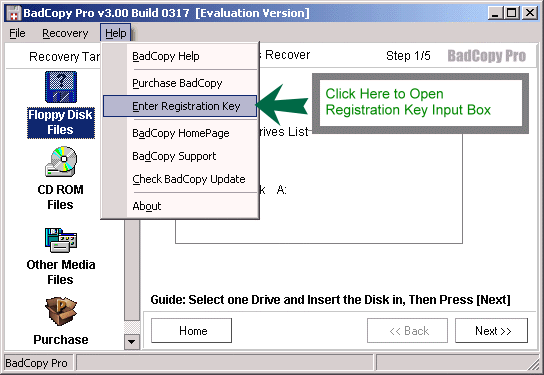The height and width of the screenshot is (375, 544).
Task: Open the File menu
Action: (x=17, y=33)
